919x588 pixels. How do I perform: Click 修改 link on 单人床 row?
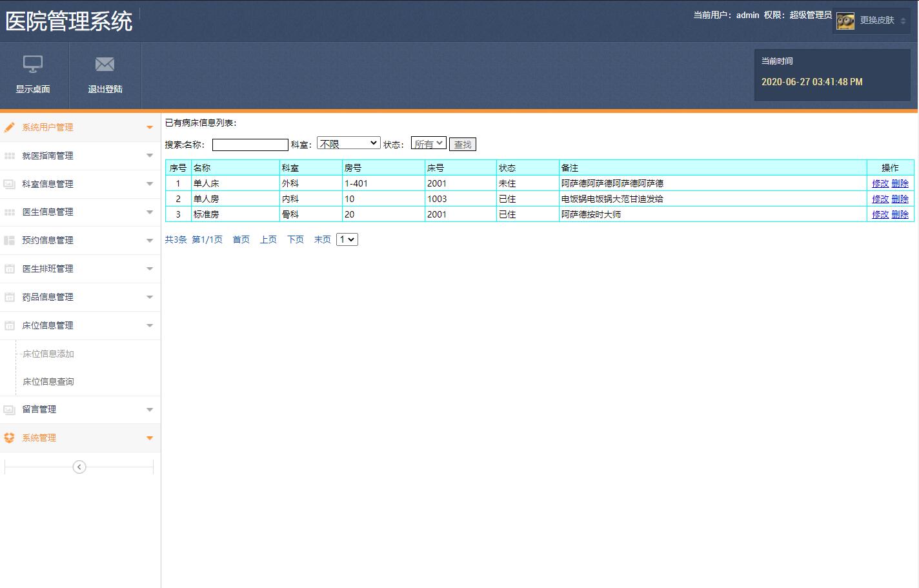click(x=880, y=183)
